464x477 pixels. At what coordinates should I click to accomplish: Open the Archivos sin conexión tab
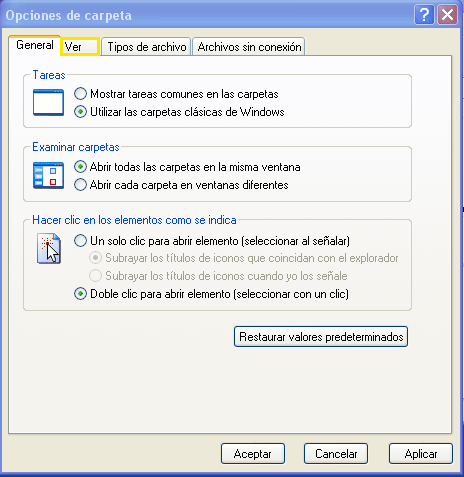click(249, 47)
